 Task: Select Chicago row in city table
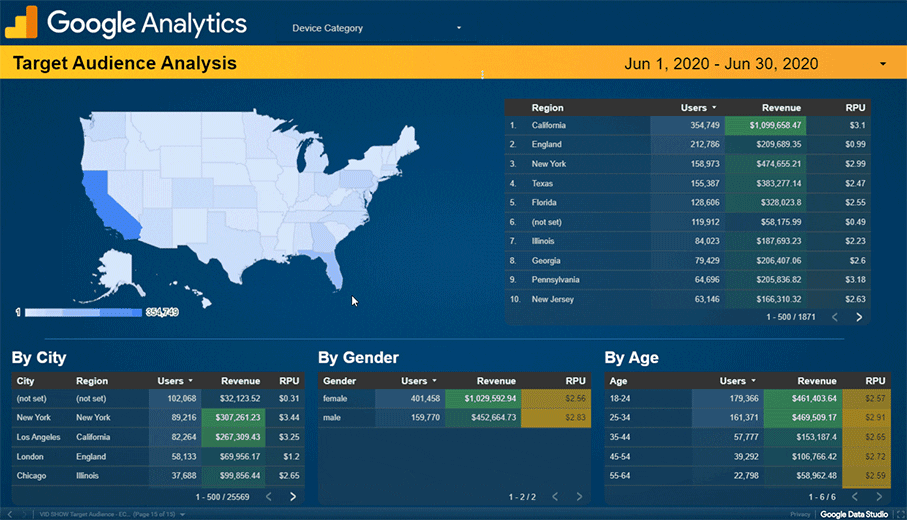point(158,476)
